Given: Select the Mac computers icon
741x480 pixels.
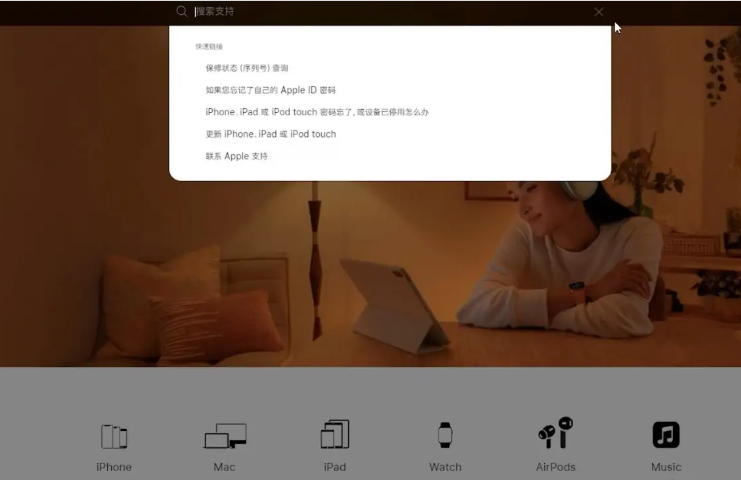Looking at the screenshot, I should 225,436.
